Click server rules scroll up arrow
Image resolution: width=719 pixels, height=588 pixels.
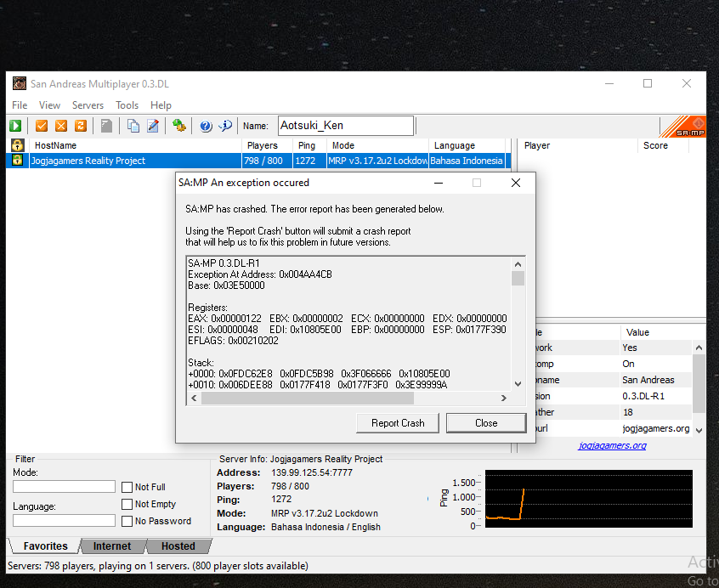[x=699, y=348]
